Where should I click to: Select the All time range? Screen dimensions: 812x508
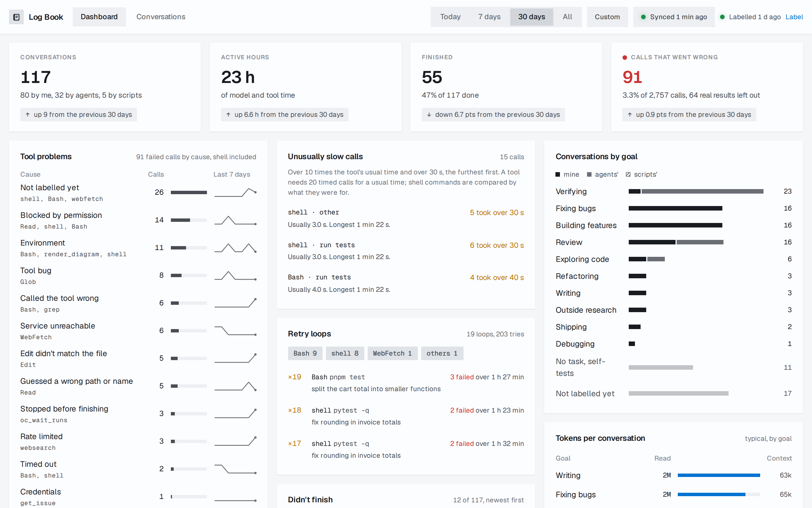[x=567, y=17]
